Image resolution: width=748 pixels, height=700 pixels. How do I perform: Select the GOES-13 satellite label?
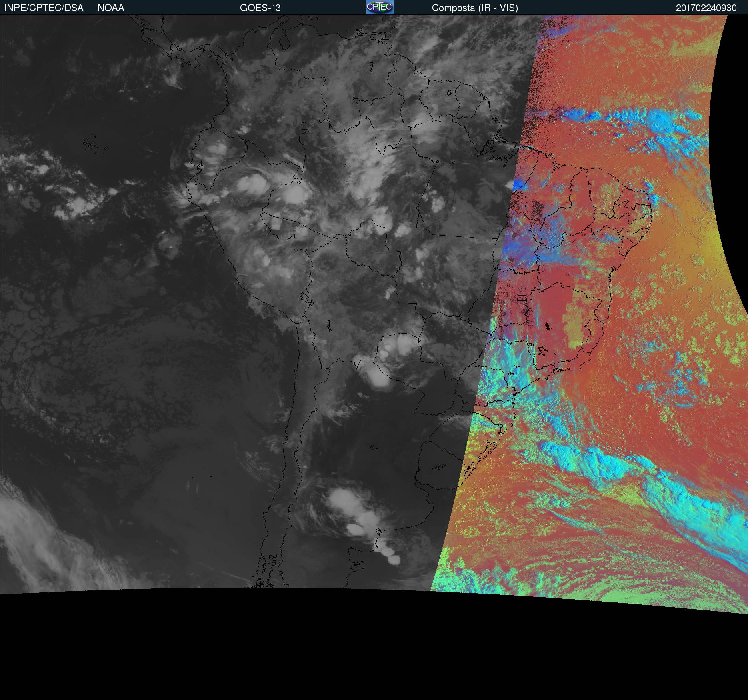pos(260,8)
